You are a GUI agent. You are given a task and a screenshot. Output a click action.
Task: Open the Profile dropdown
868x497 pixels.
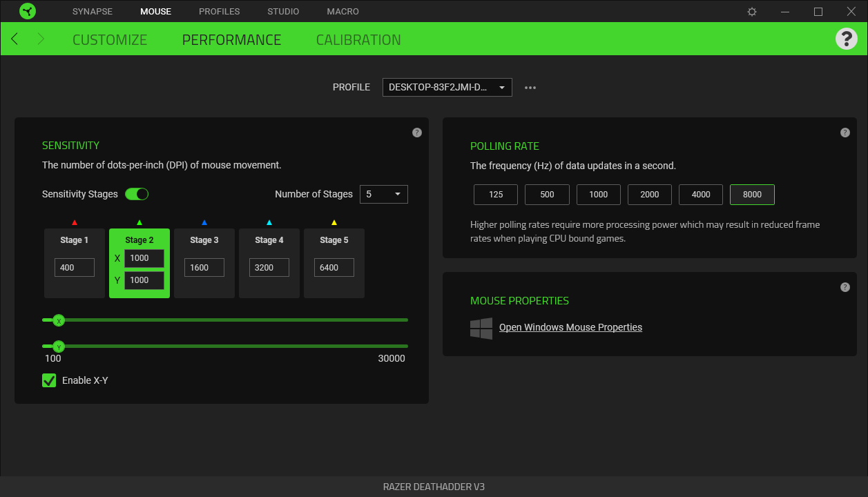click(447, 88)
